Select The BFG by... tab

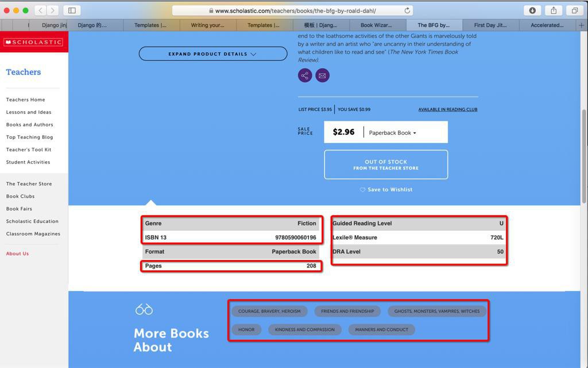(x=434, y=25)
